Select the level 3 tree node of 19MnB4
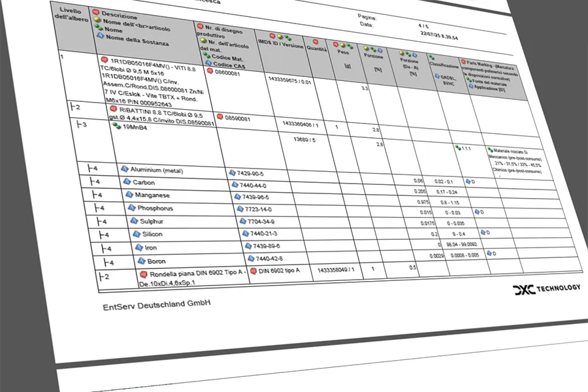The image size is (588, 392). click(82, 124)
